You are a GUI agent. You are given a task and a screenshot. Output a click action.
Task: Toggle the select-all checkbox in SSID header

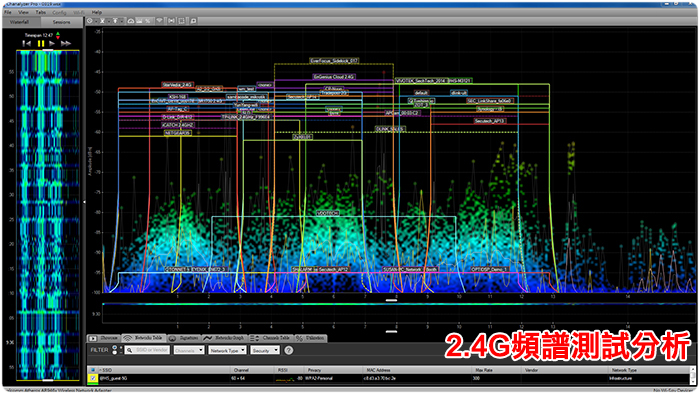[x=93, y=370]
